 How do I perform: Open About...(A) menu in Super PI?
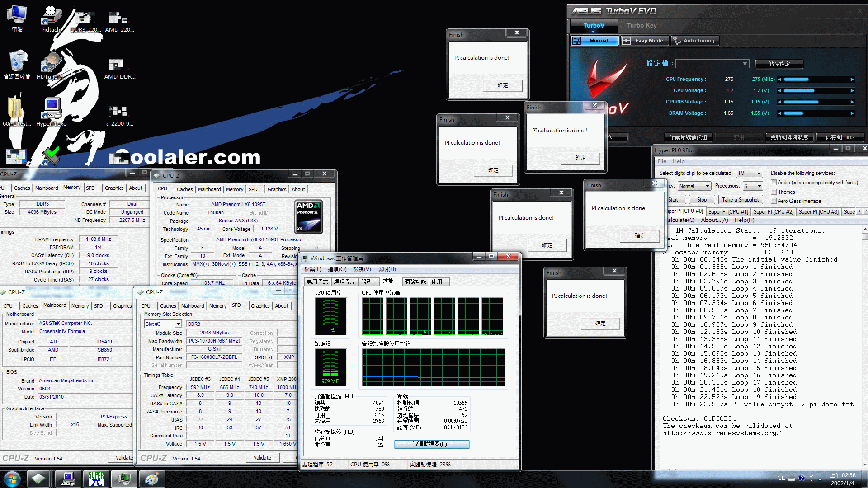[714, 220]
